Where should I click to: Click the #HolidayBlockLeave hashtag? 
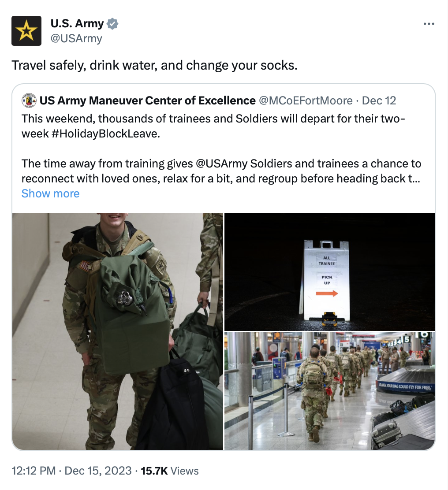(x=105, y=134)
